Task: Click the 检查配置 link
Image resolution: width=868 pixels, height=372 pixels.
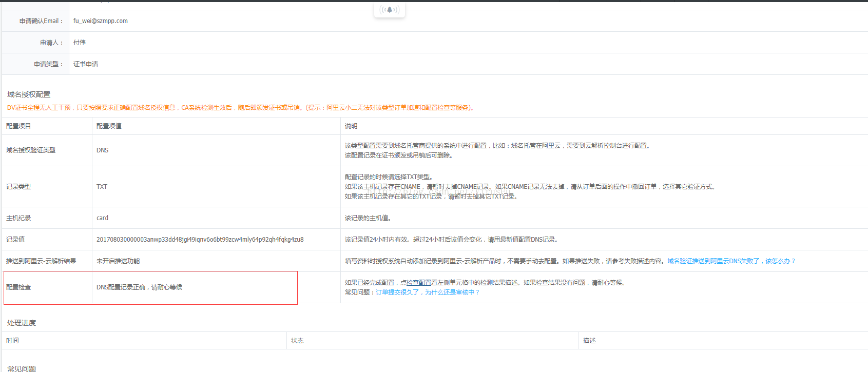Action: pyautogui.click(x=419, y=283)
